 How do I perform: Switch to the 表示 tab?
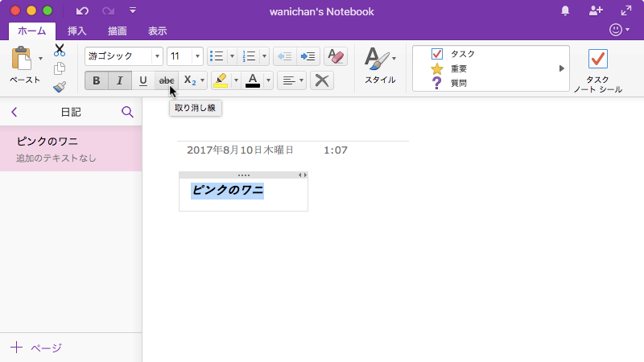(157, 31)
